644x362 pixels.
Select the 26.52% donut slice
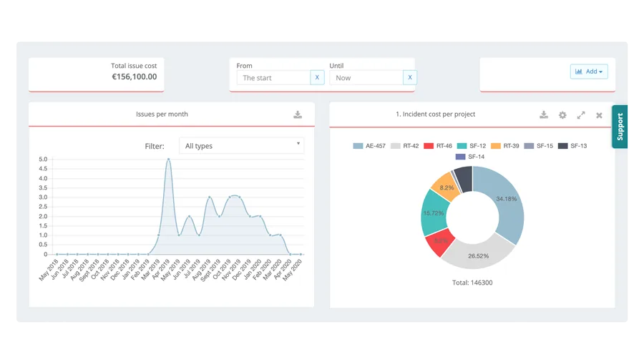tap(479, 256)
